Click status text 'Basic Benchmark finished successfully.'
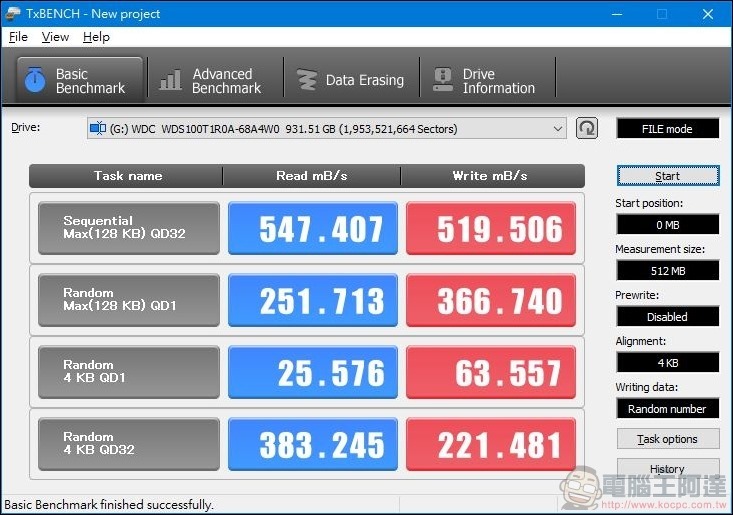 click(108, 505)
